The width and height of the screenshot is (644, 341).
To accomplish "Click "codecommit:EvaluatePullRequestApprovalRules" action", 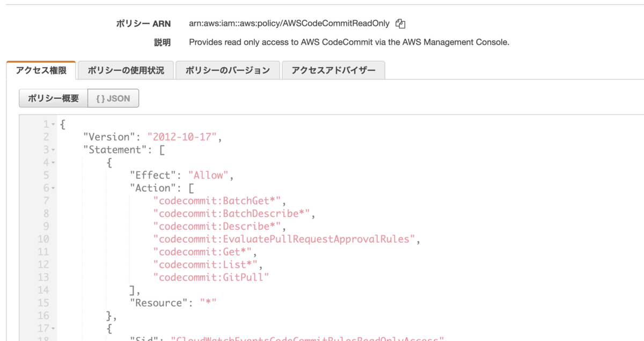I will [x=284, y=239].
